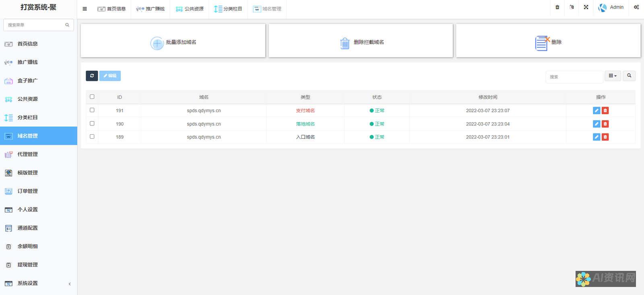644x295 pixels.
Task: Tick the select-all checkbox in table header
Action: pos(92,96)
